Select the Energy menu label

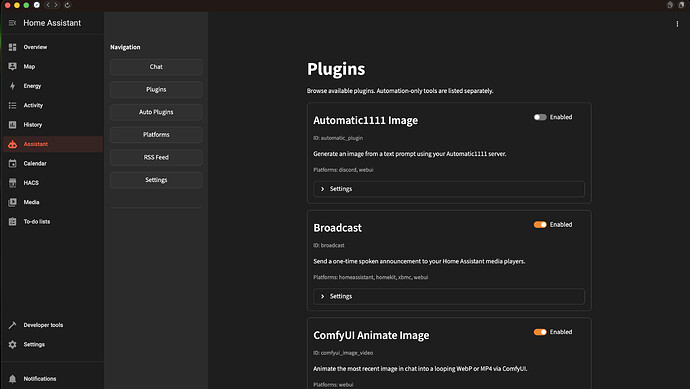click(x=32, y=86)
